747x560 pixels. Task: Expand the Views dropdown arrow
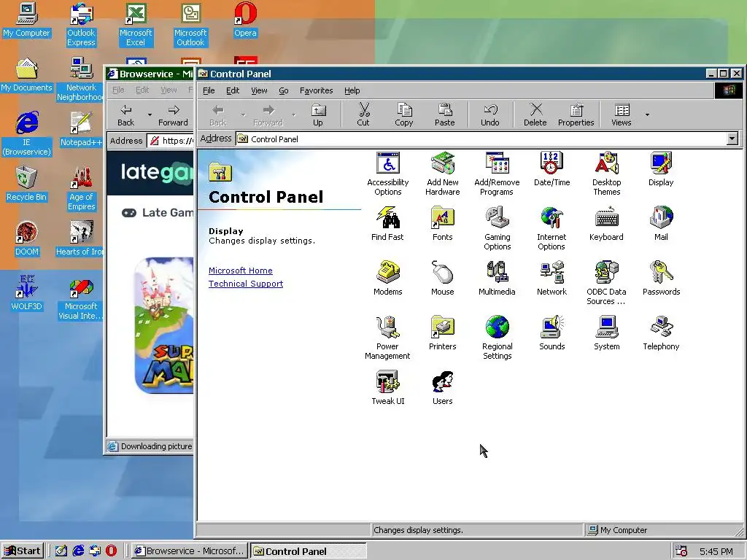(x=647, y=114)
